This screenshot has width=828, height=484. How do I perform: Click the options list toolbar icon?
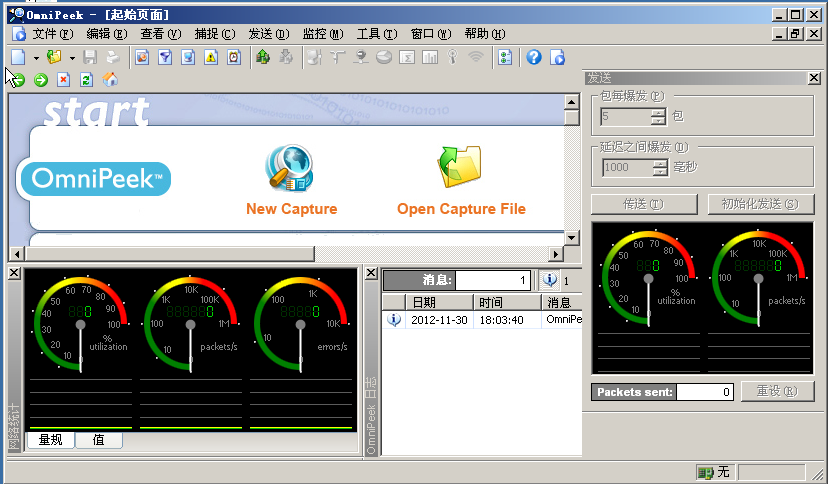click(505, 57)
